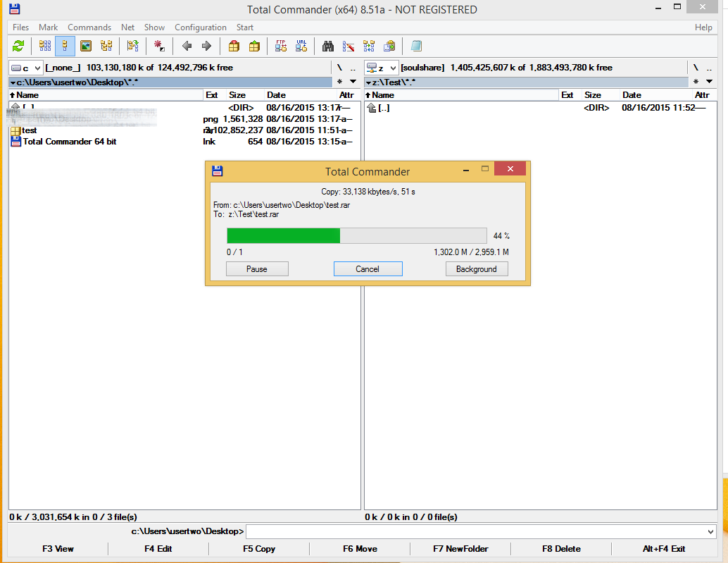Open the Mark menu

(x=49, y=27)
